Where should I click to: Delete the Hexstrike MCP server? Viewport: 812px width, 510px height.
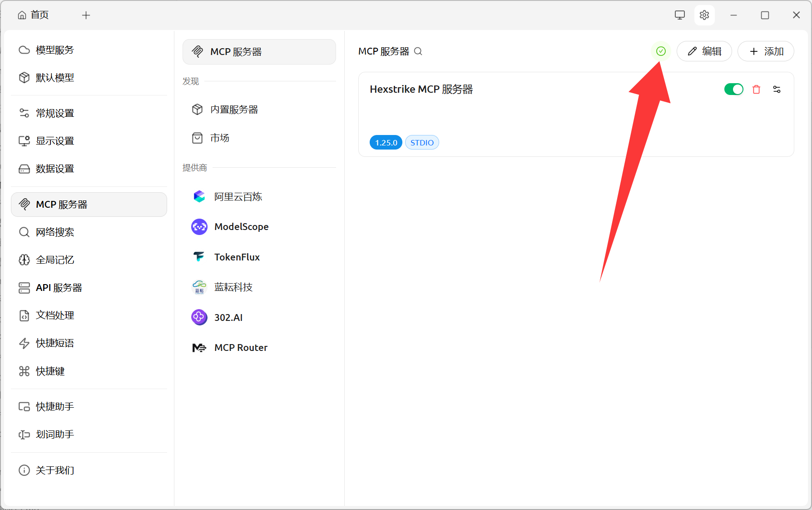point(756,90)
